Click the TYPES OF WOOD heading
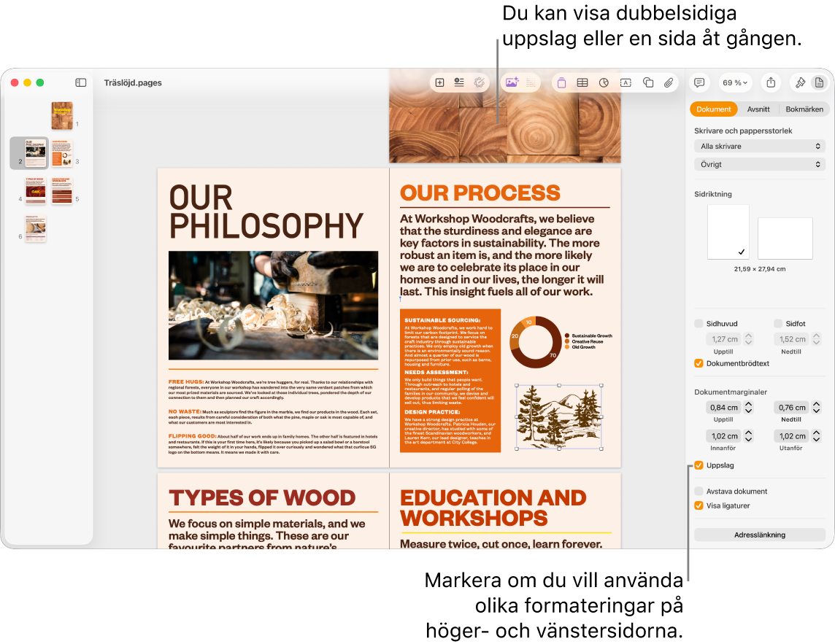 (x=262, y=498)
